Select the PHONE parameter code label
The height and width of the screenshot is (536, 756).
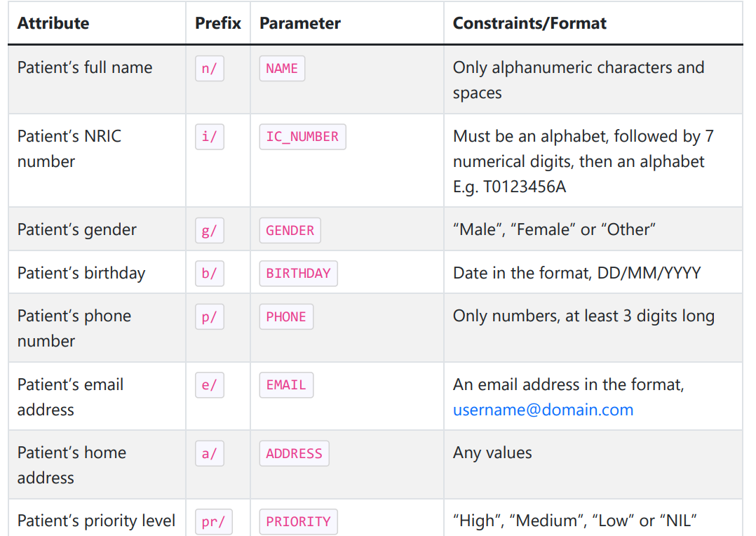click(286, 316)
